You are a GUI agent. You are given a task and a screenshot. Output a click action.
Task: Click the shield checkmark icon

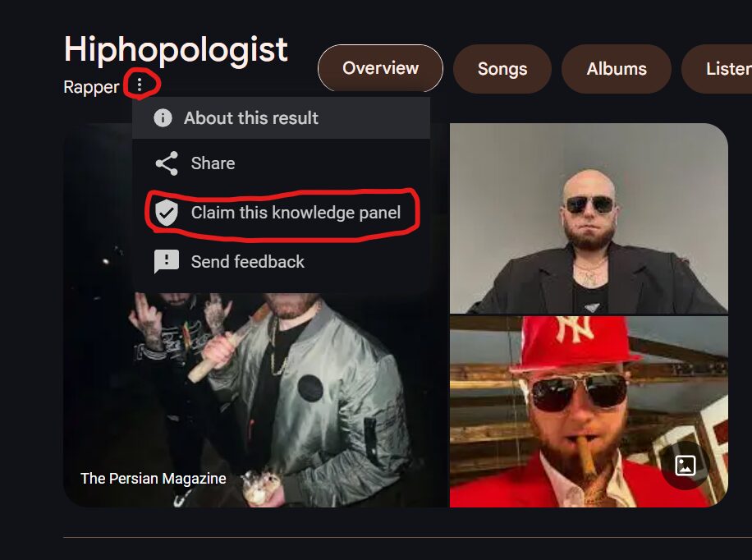tap(167, 213)
